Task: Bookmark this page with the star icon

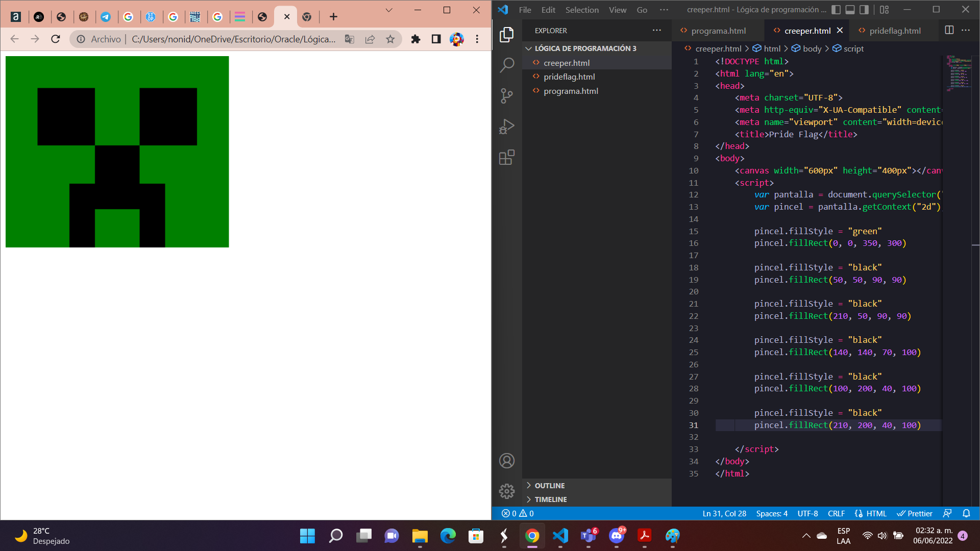Action: click(390, 39)
